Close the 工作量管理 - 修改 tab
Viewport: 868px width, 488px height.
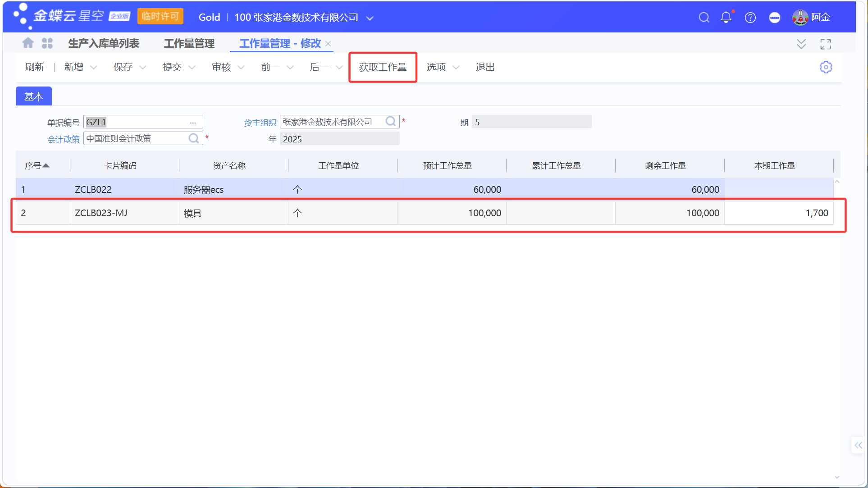pos(328,44)
